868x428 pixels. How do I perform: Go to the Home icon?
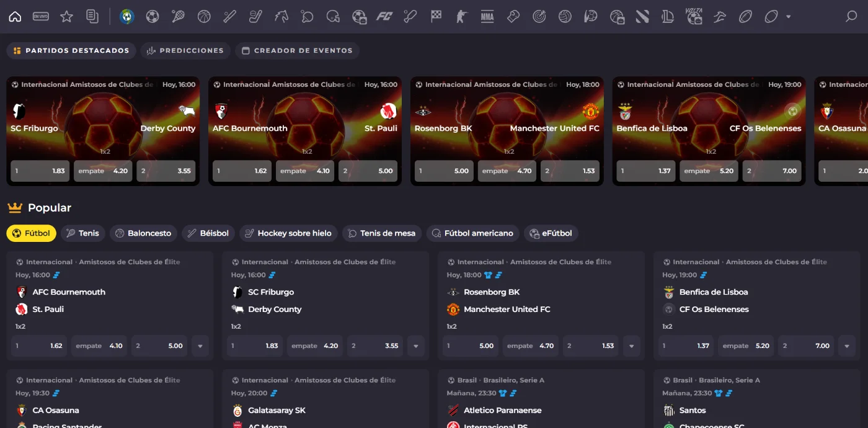click(15, 17)
